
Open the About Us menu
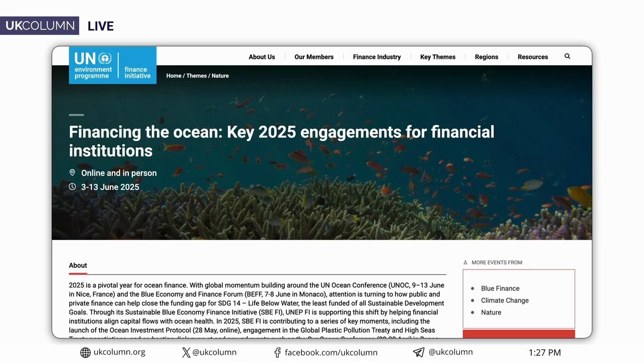tap(262, 57)
